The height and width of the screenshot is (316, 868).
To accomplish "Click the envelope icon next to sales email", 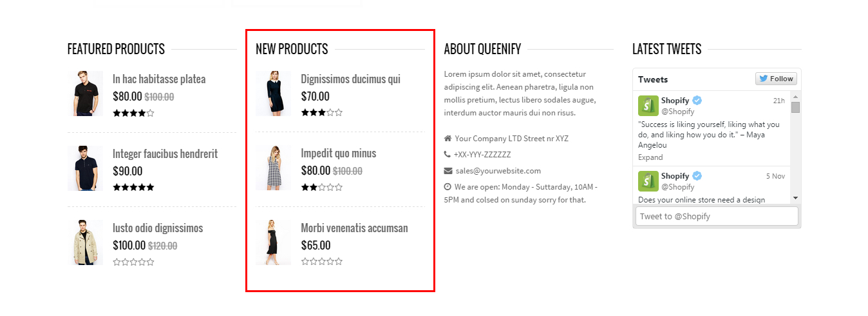I will click(x=448, y=171).
